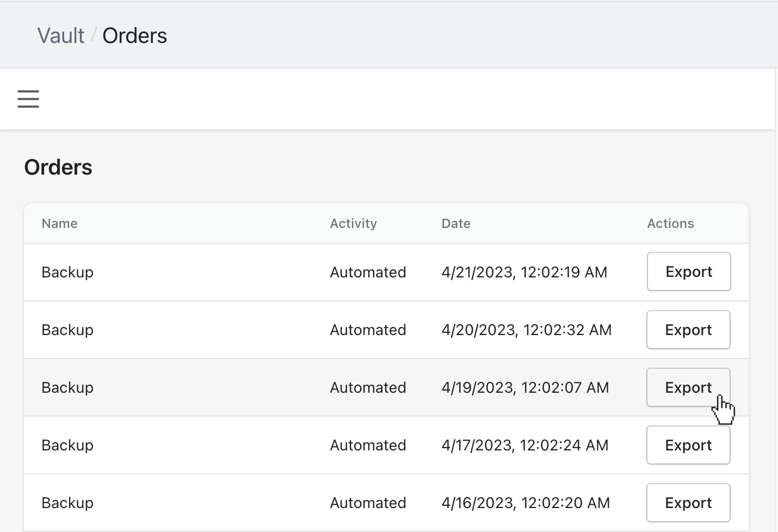778x532 pixels.
Task: Click the Orders breadcrumb item
Action: 134,36
